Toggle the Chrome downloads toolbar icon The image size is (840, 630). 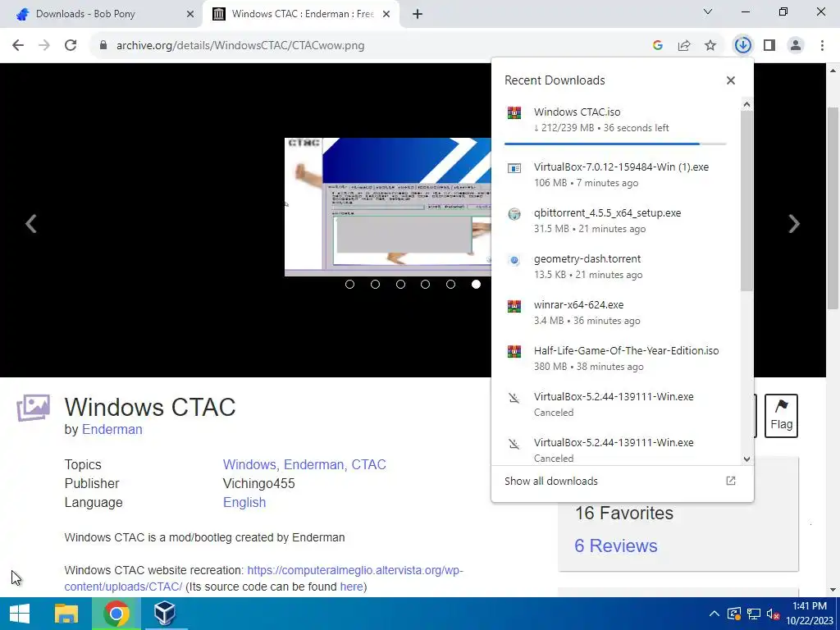click(x=742, y=46)
